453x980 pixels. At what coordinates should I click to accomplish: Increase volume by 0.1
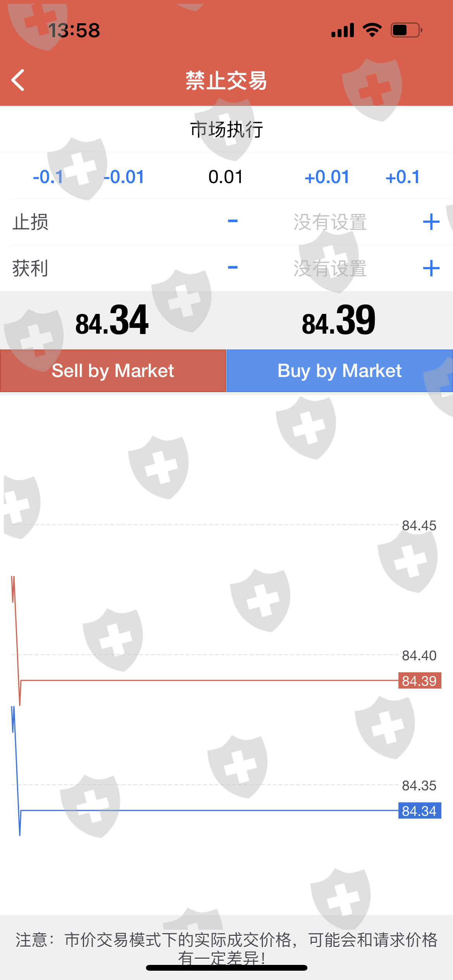(403, 177)
